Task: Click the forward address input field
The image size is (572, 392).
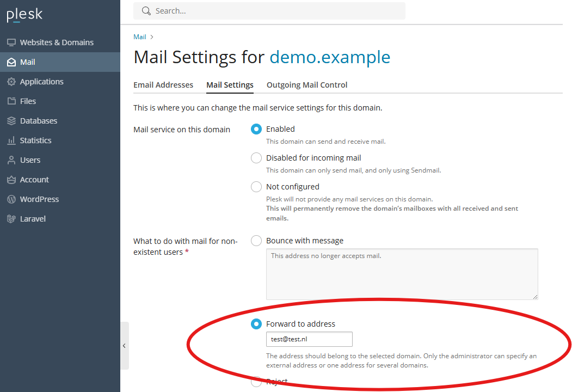Action: pyautogui.click(x=309, y=339)
